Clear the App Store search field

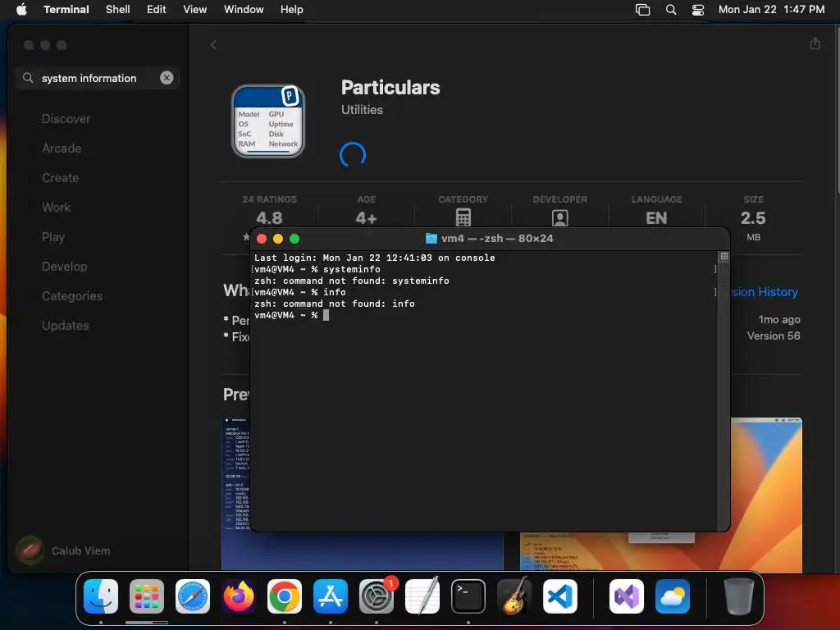click(x=167, y=78)
